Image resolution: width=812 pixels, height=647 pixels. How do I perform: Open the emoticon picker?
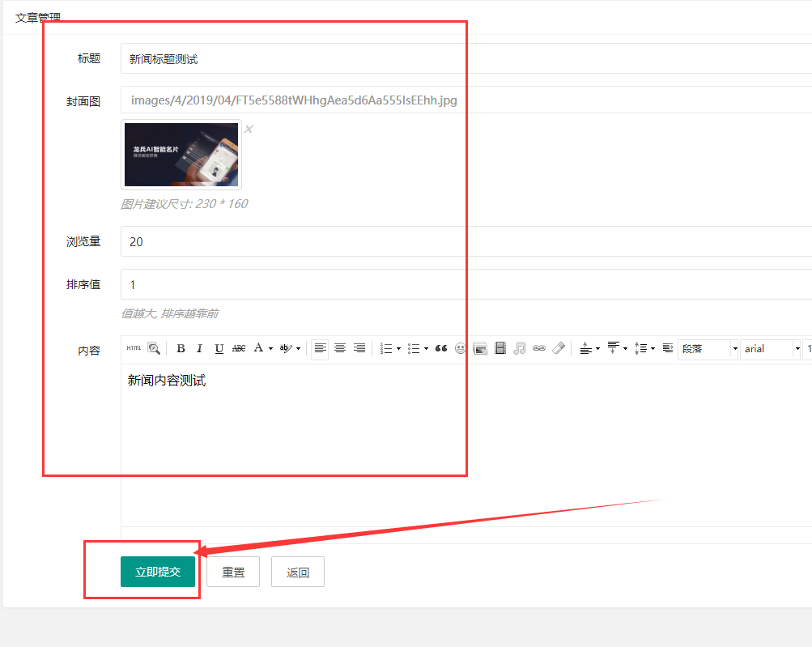point(461,348)
